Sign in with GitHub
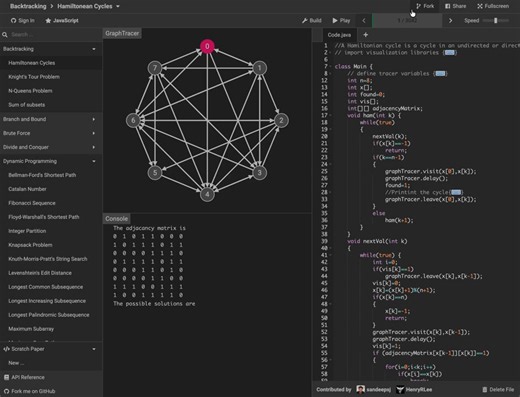Image resolution: width=520 pixels, height=397 pixels. click(x=22, y=20)
